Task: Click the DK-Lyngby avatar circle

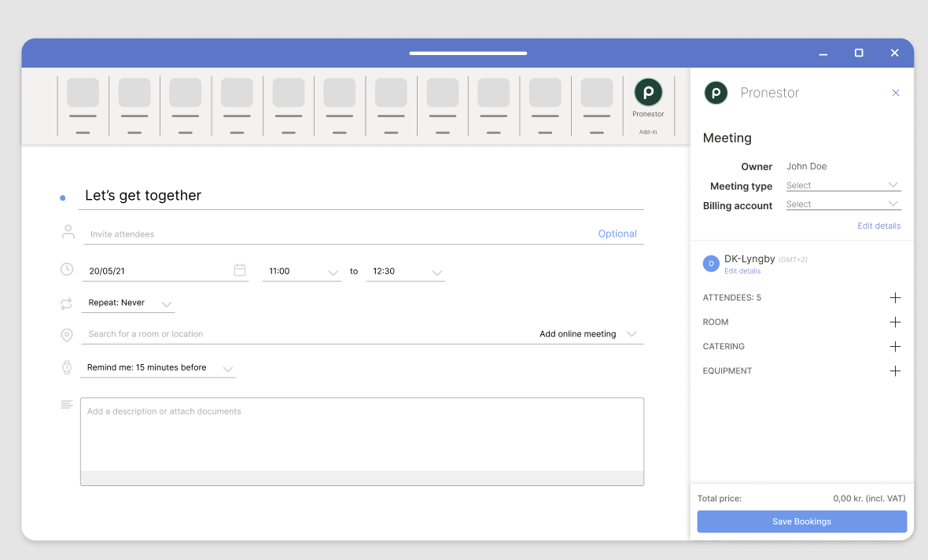Action: tap(711, 263)
